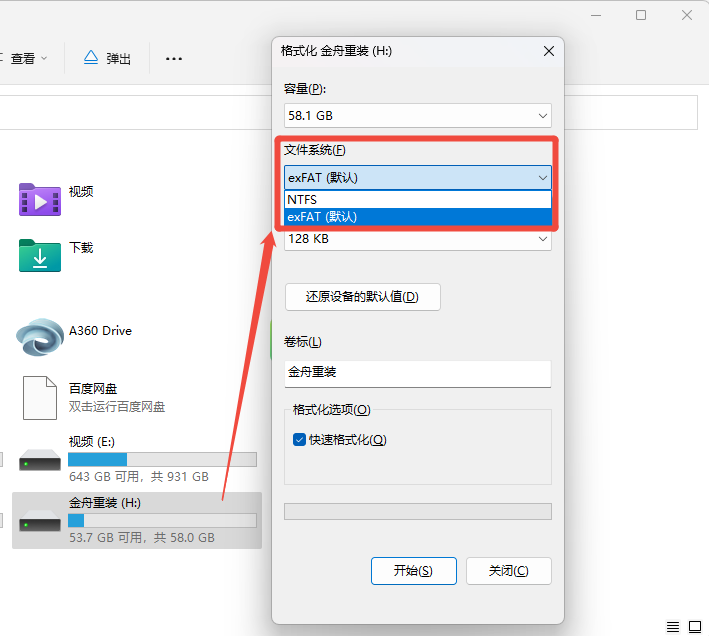Image resolution: width=709 pixels, height=636 pixels.
Task: Select the H: drive icon
Action: (40, 519)
